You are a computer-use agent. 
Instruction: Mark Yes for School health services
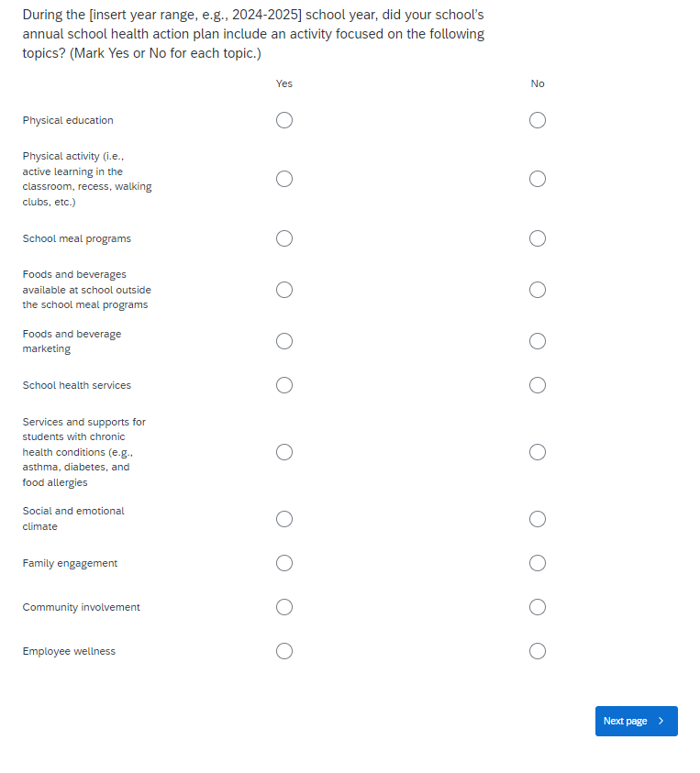click(284, 385)
